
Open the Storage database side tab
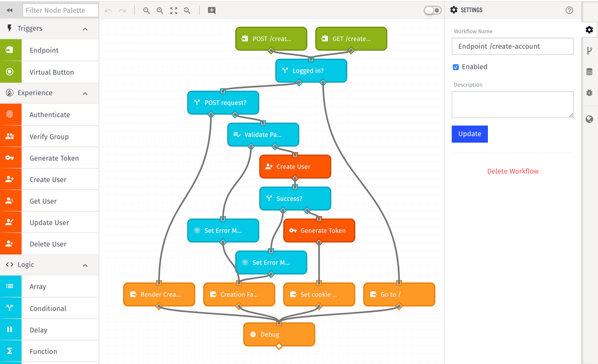pos(590,72)
